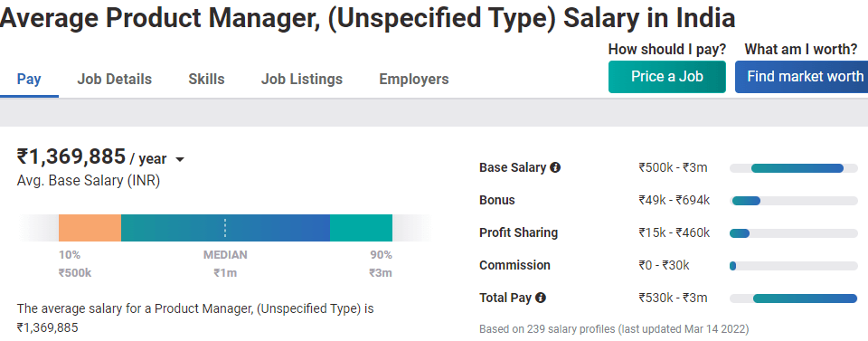Click the ₹1,369,885 average salary figure
The height and width of the screenshot is (341, 868).
click(71, 156)
